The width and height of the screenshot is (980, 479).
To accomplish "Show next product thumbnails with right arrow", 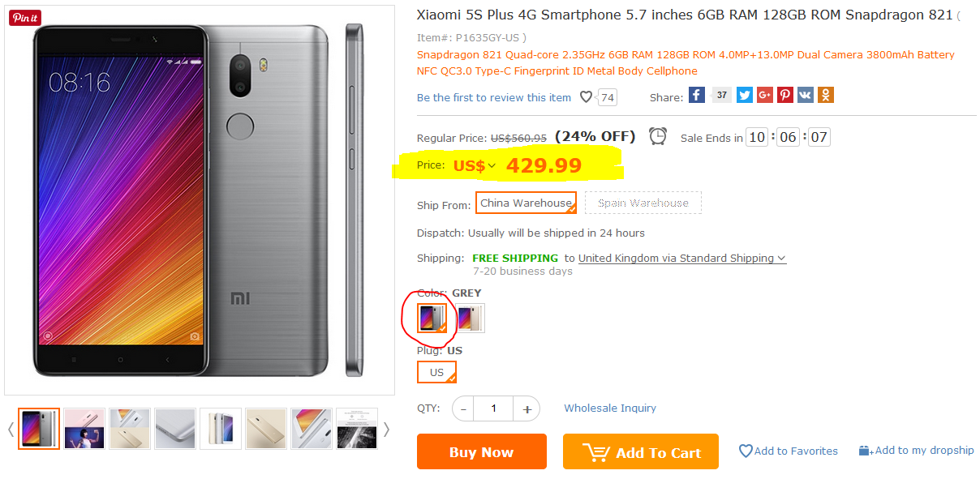I will pos(387,429).
